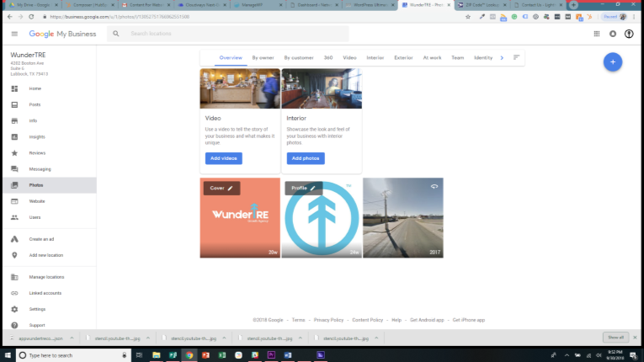Screen dimensions: 644x362
Task: Open the 2017 street view photo thumbnail
Action: click(x=403, y=218)
